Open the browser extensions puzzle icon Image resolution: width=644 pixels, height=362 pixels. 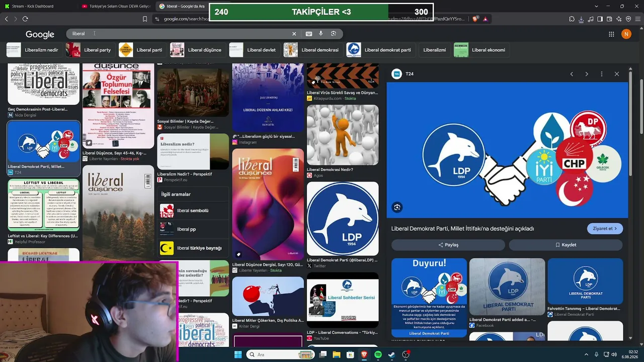point(572,19)
